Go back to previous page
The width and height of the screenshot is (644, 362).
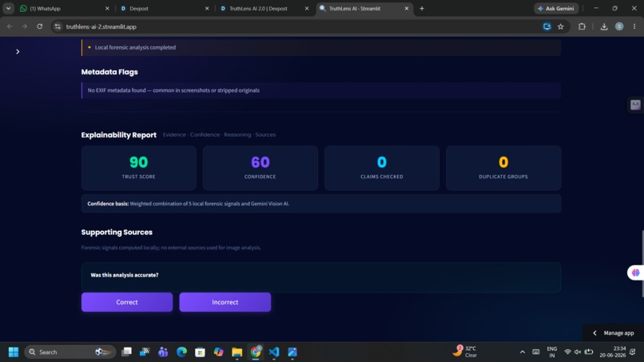point(10,26)
